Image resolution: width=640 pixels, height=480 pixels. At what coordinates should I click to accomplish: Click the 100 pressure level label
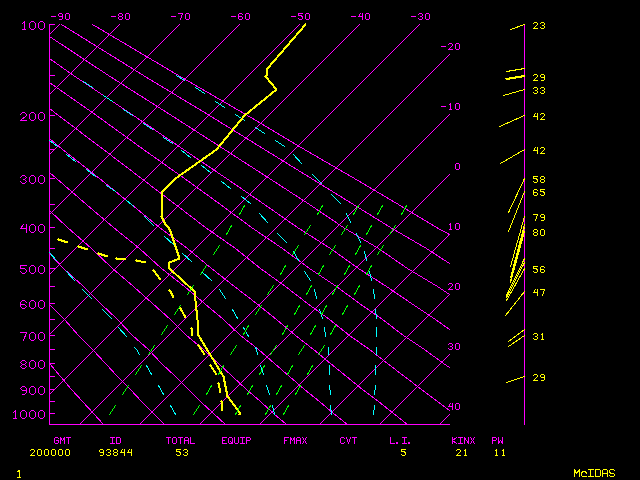coord(33,25)
